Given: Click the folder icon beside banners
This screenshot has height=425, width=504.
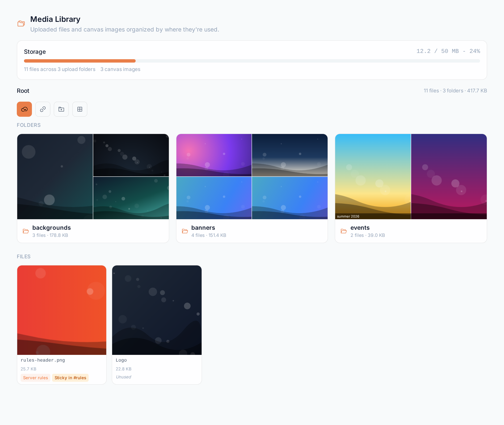Looking at the screenshot, I should click(x=185, y=231).
